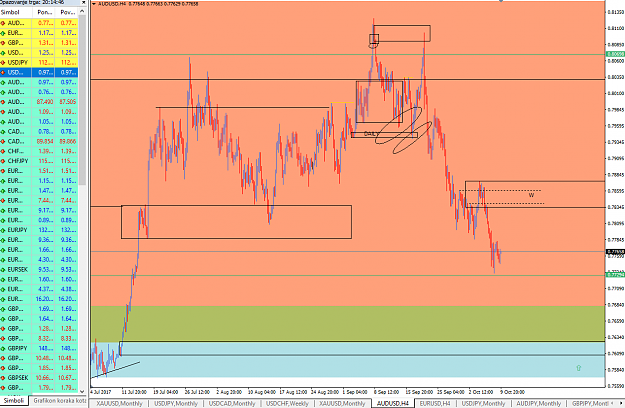Click the symbol list scrollbar thumb

tap(82, 100)
